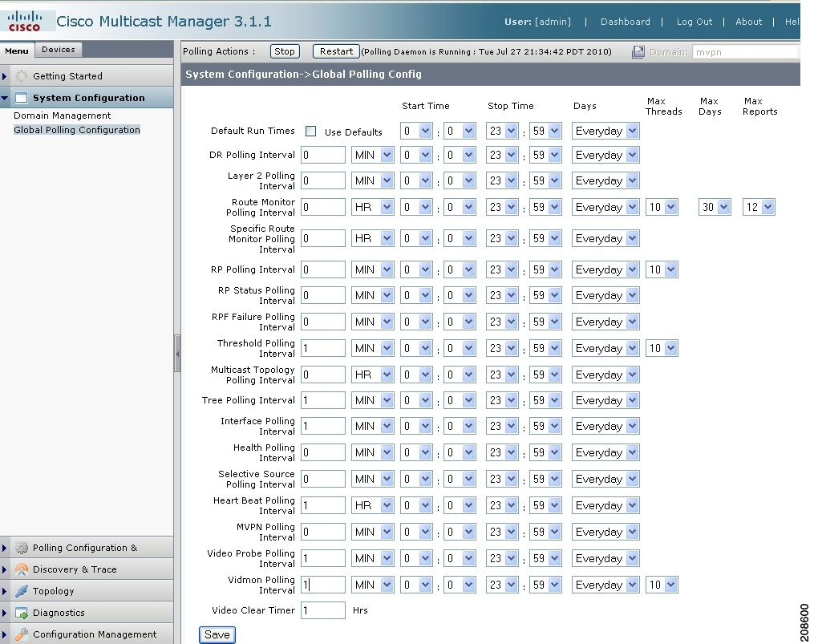The image size is (814, 644).
Task: Save the polling configuration
Action: point(217,634)
